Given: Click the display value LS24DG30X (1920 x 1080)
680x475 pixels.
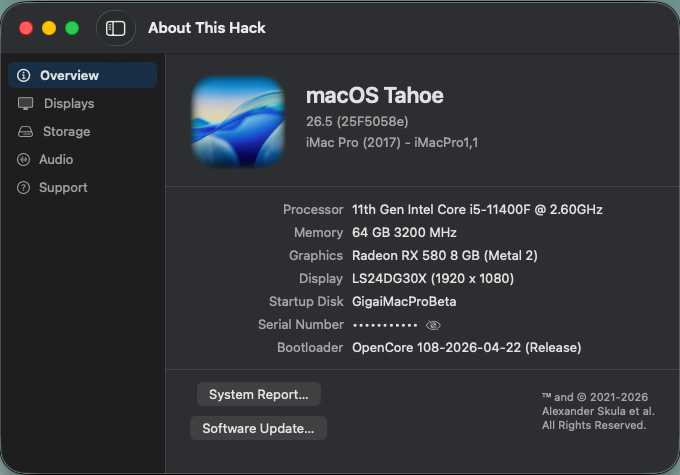Looking at the screenshot, I should coord(433,278).
